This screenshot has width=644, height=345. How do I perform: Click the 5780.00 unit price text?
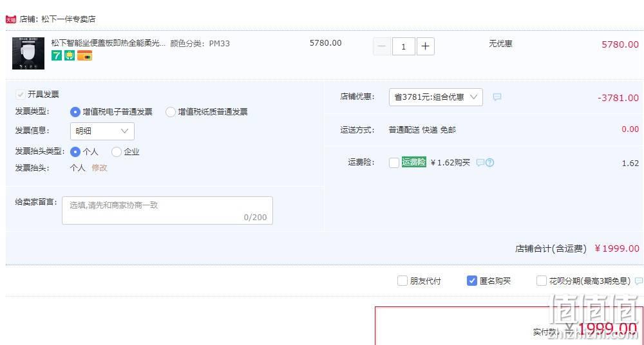coord(326,43)
